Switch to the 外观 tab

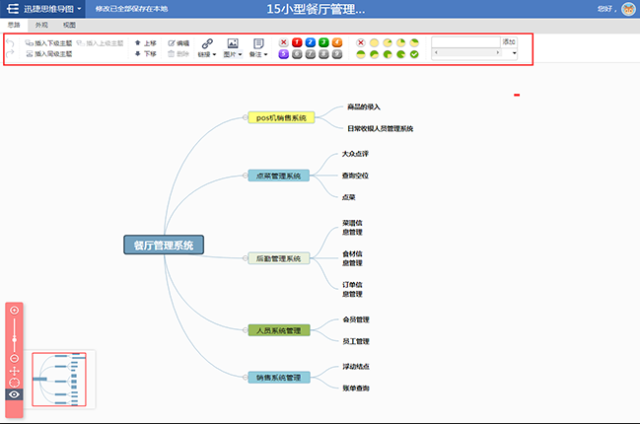click(41, 25)
